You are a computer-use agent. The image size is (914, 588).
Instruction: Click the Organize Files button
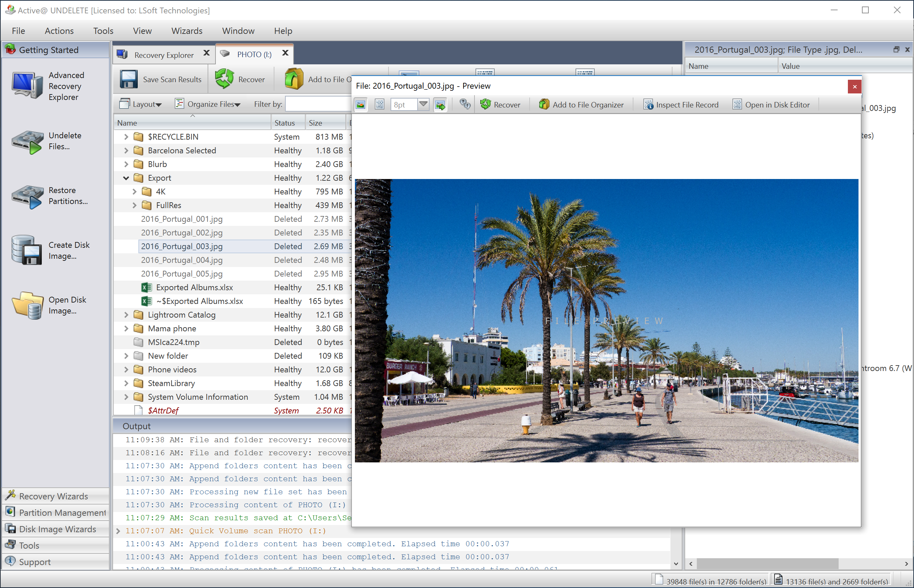[x=209, y=103]
